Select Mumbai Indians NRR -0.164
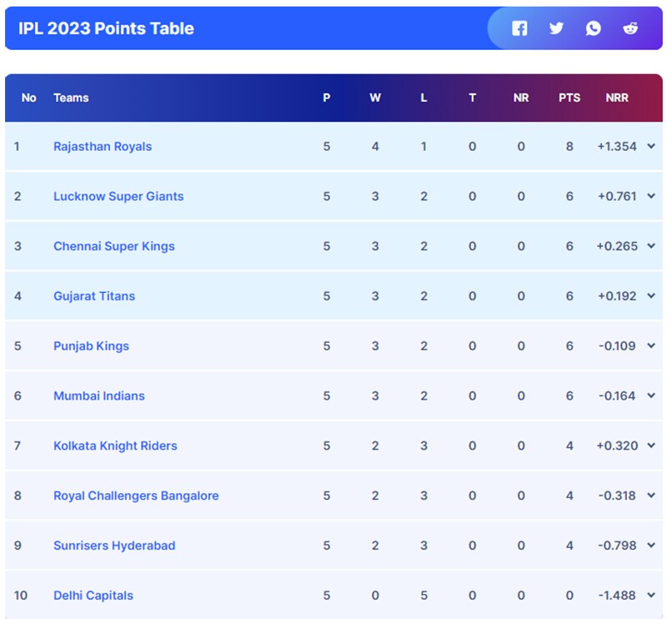Image resolution: width=672 pixels, height=619 pixels. [617, 395]
